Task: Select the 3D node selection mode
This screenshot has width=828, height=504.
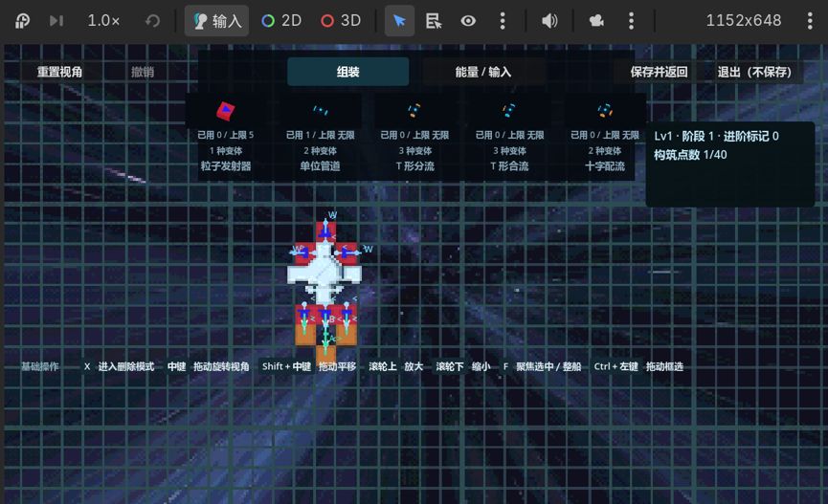Action: [341, 21]
